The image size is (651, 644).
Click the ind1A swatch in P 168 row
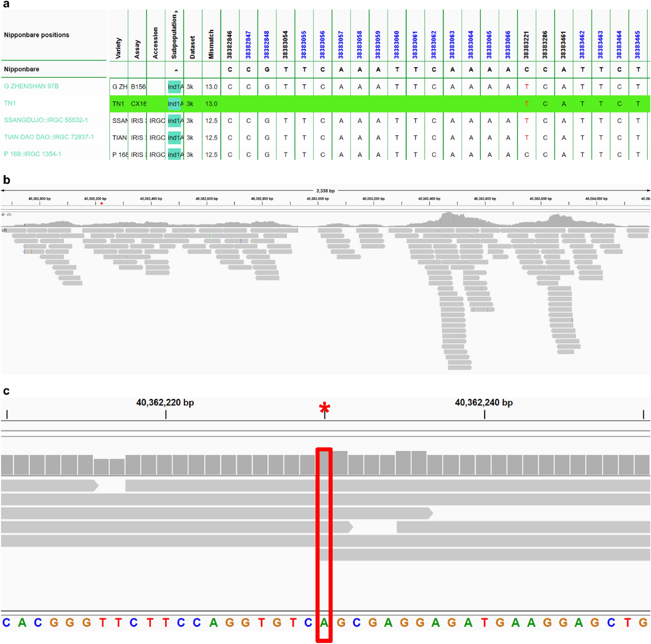[175, 155]
